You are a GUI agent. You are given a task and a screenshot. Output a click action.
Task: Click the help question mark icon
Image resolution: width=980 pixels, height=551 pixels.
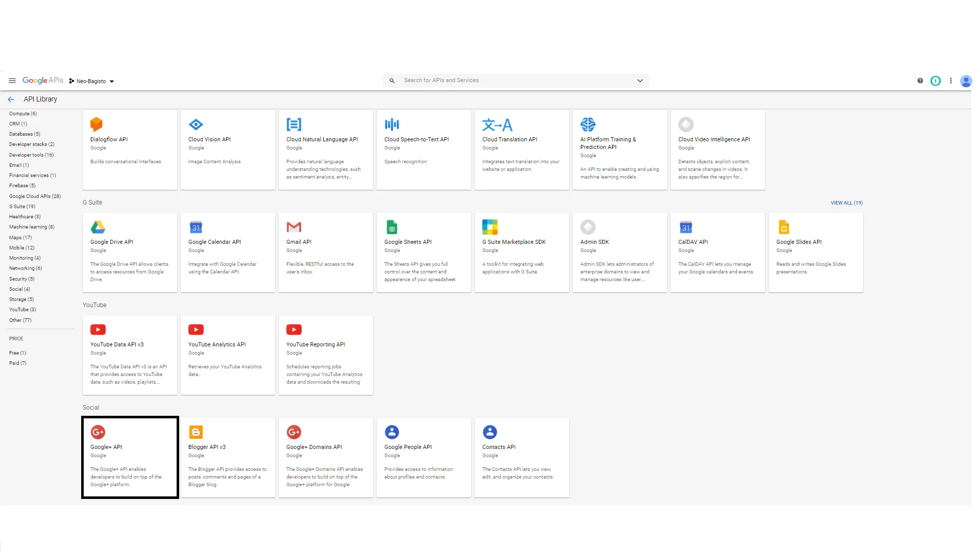(x=920, y=81)
